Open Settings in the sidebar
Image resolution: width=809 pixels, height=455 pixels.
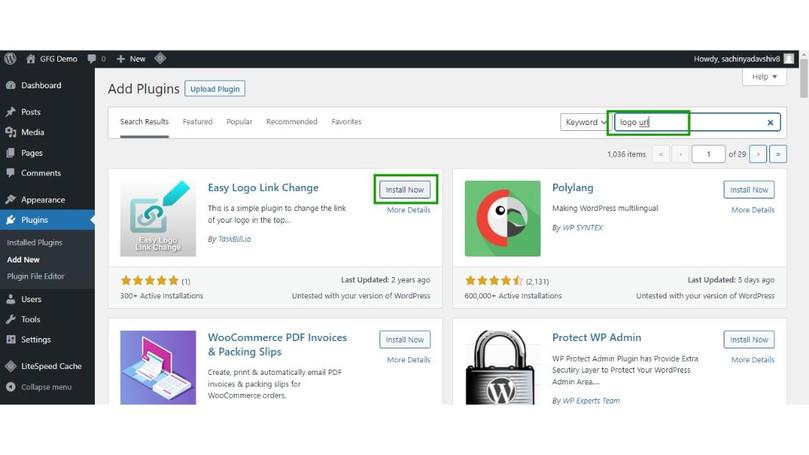pyautogui.click(x=36, y=339)
